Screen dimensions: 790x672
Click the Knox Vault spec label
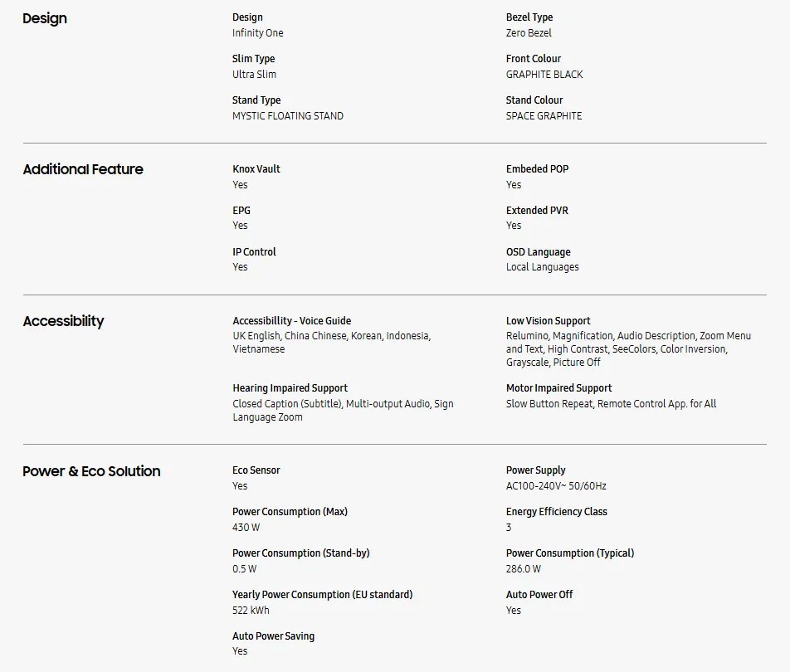pyautogui.click(x=256, y=168)
